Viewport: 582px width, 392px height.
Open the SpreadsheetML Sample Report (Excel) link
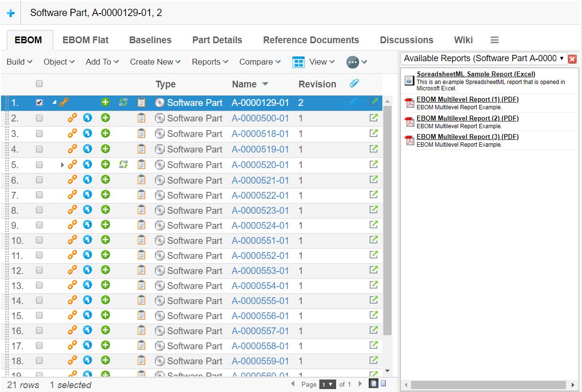[x=476, y=74]
